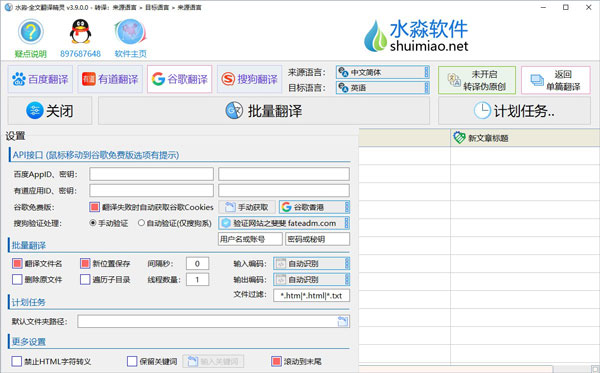Viewport: 600px width, 373px height.
Task: Click the Google G logo on 谷歌翻译
Action: click(x=158, y=79)
